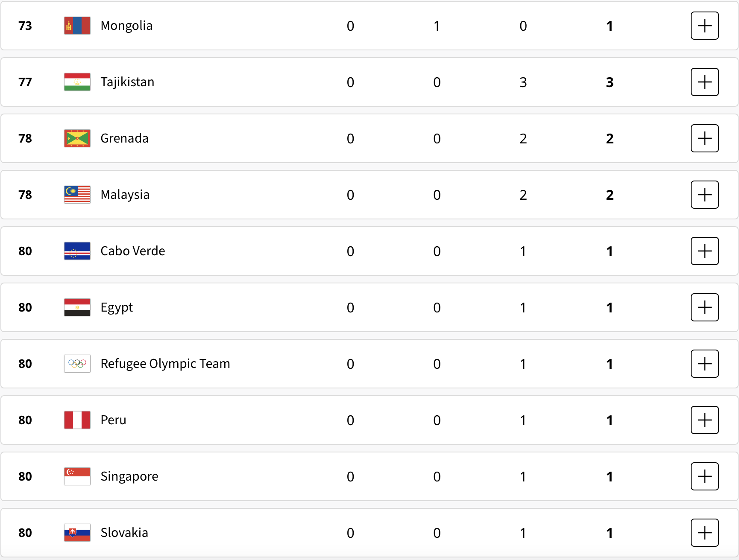Select the Singapore flag icon
The width and height of the screenshot is (739, 560).
77,476
